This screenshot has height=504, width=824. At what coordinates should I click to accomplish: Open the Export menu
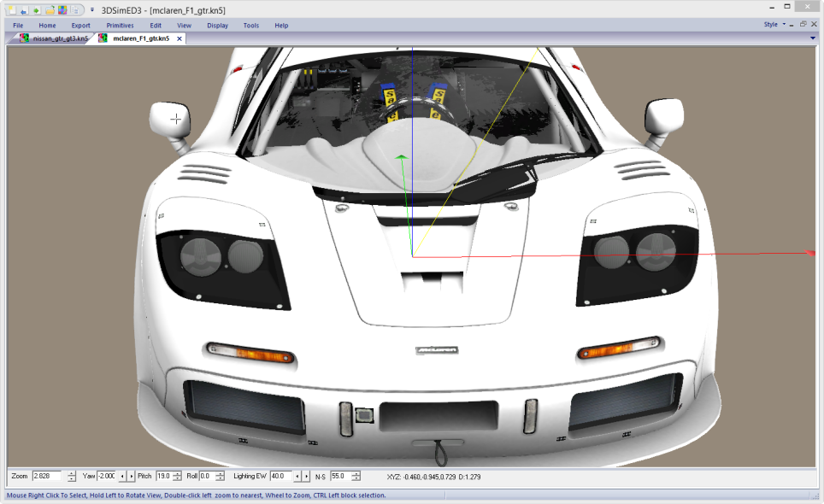tap(81, 26)
